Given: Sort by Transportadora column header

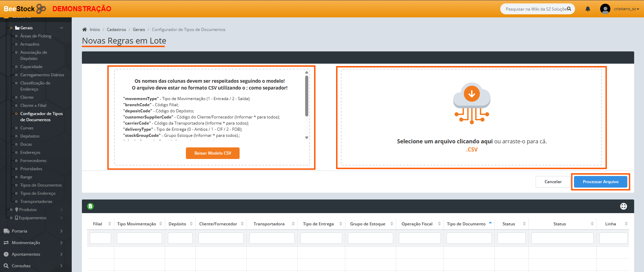Looking at the screenshot, I should (269, 224).
